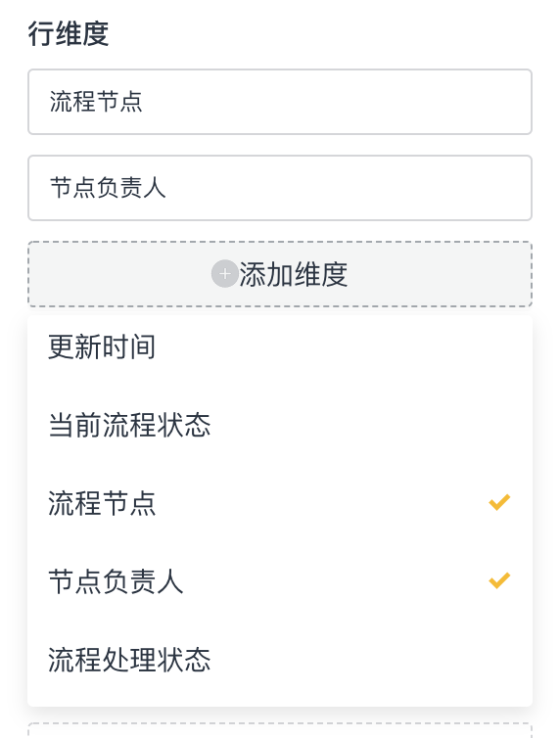Screen dimensions: 560x738
Task: Choose 当前流程状态 option
Action: pyautogui.click(x=280, y=425)
